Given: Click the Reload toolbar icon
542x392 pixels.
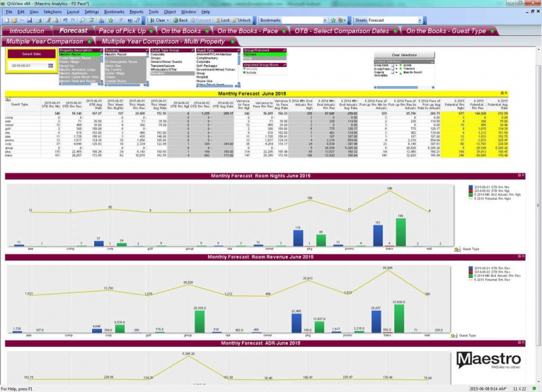Looking at the screenshot, I should point(56,20).
